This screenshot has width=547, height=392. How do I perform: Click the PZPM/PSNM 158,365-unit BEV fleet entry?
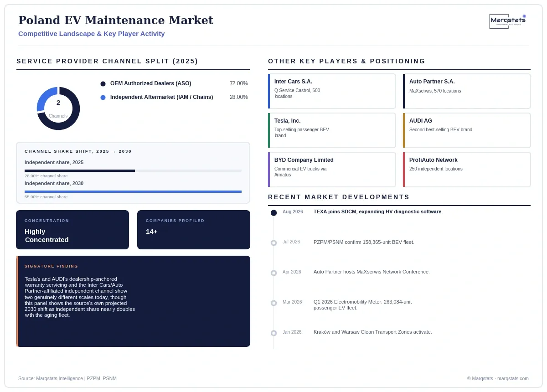click(364, 242)
